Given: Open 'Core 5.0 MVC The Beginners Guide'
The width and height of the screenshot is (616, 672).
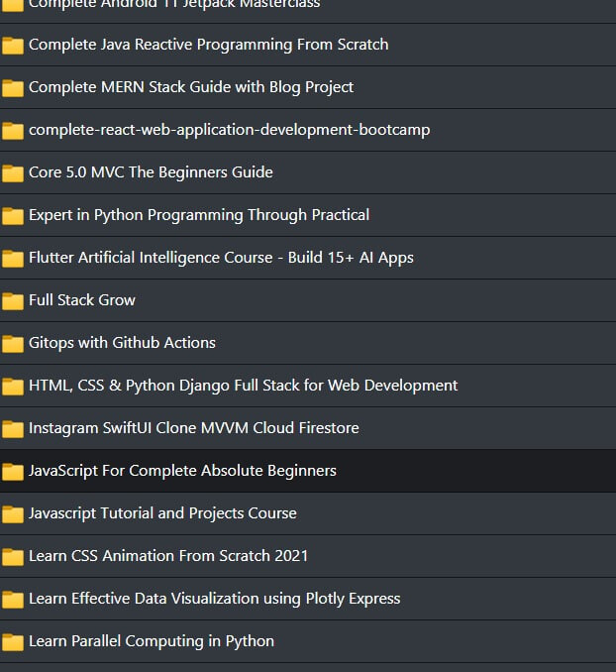Looking at the screenshot, I should (151, 172).
